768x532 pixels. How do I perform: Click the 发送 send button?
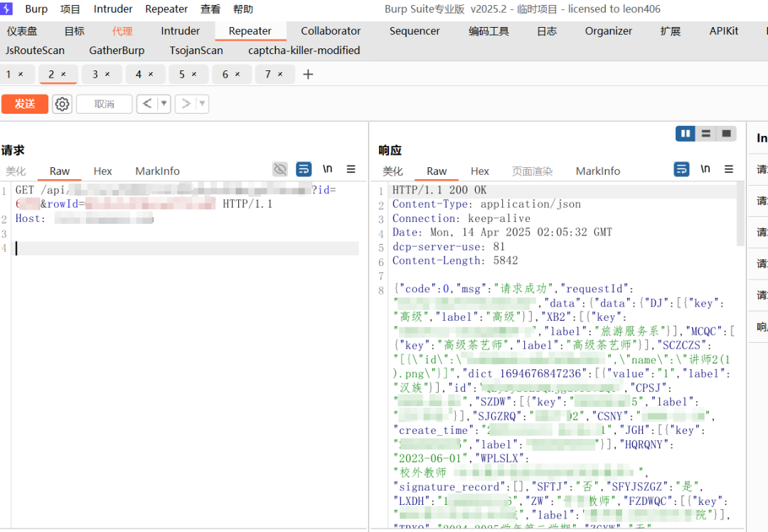click(24, 104)
